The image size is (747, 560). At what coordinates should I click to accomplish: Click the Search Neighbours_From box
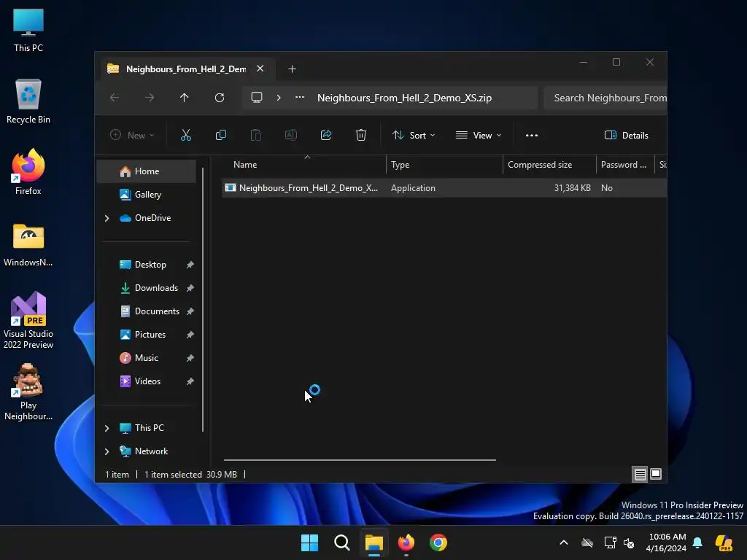(x=605, y=98)
